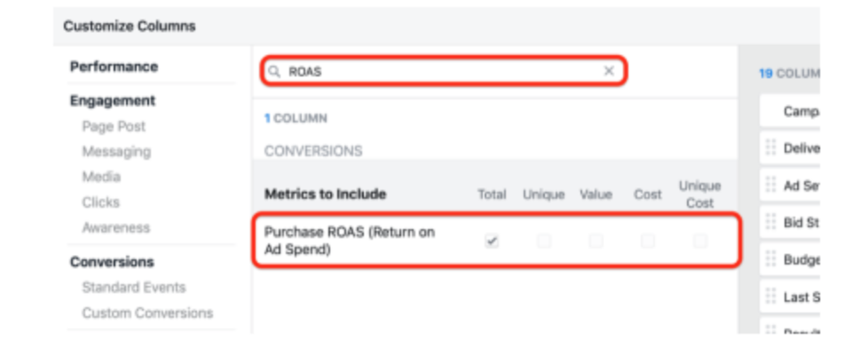Select Page Post under Engagement

(114, 126)
